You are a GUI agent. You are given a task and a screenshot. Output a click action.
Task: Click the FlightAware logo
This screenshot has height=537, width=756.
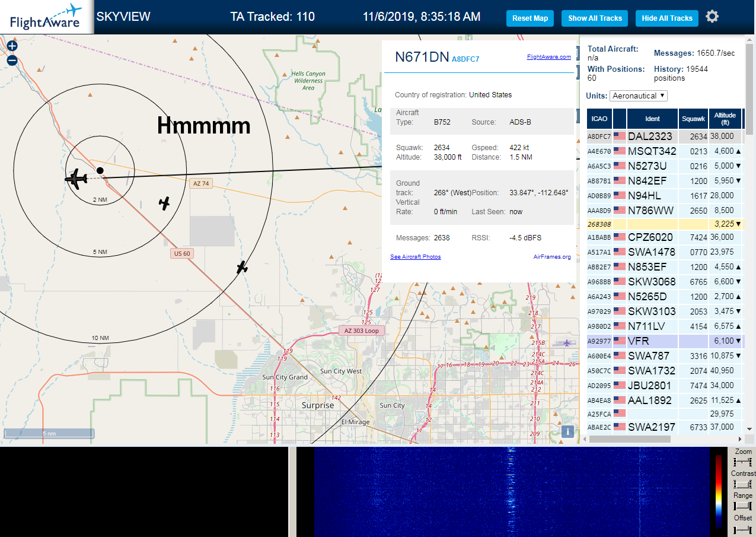pos(46,17)
